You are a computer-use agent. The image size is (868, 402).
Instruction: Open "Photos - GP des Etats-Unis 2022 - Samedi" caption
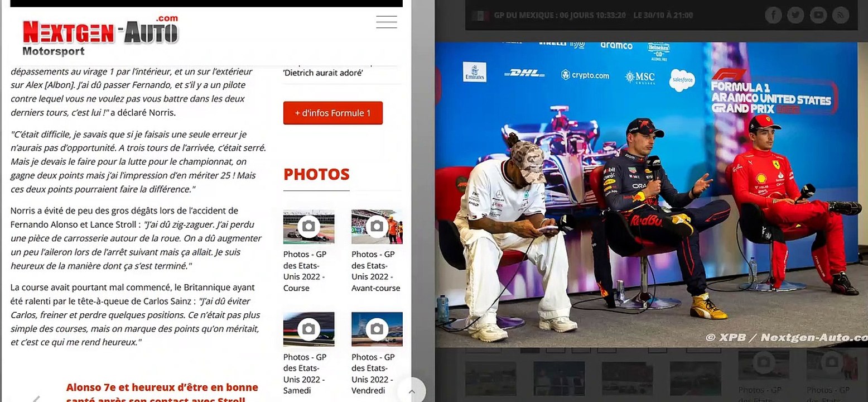coord(305,374)
